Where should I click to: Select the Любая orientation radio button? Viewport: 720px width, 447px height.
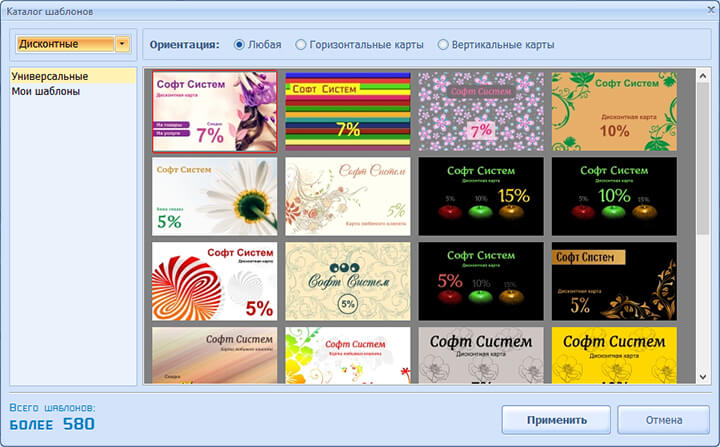point(239,45)
